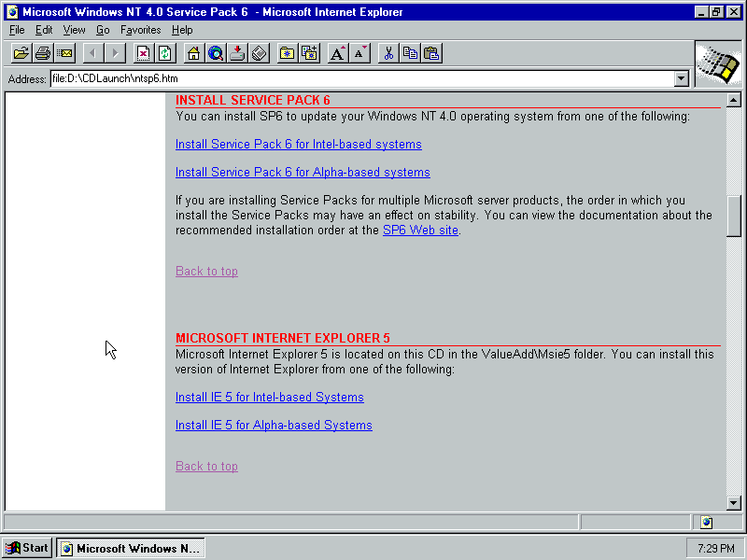Image resolution: width=747 pixels, height=560 pixels.
Task: Open the Windows Start button
Action: tap(27, 548)
